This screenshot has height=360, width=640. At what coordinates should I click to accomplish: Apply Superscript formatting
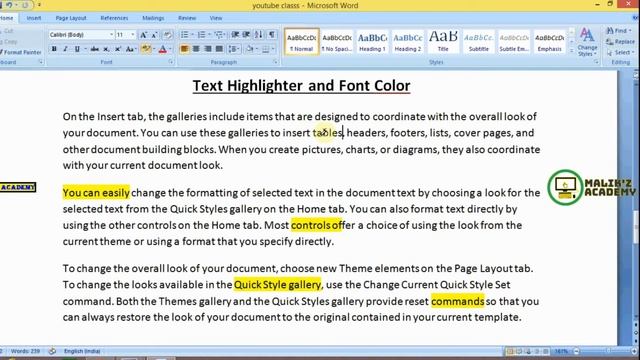click(118, 49)
